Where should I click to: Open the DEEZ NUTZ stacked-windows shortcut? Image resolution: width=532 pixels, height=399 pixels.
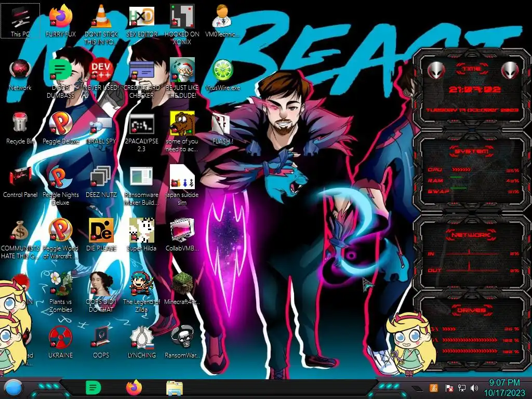coord(101,182)
